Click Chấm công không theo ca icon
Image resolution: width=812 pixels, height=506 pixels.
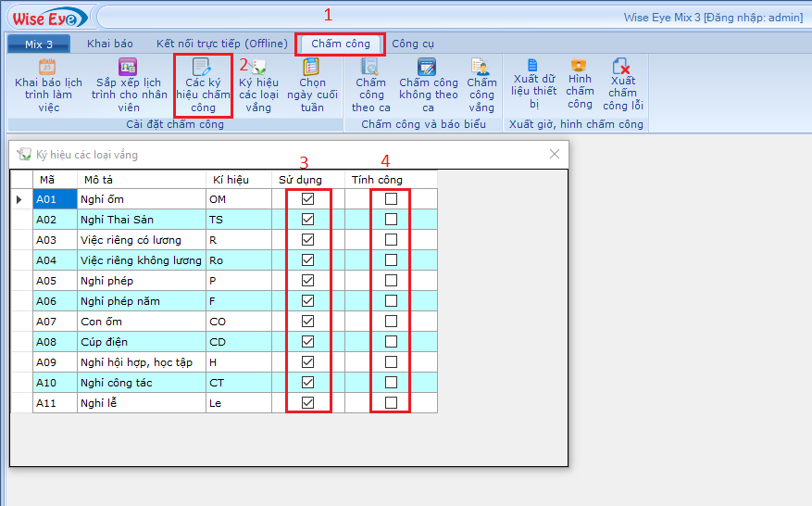tap(427, 68)
